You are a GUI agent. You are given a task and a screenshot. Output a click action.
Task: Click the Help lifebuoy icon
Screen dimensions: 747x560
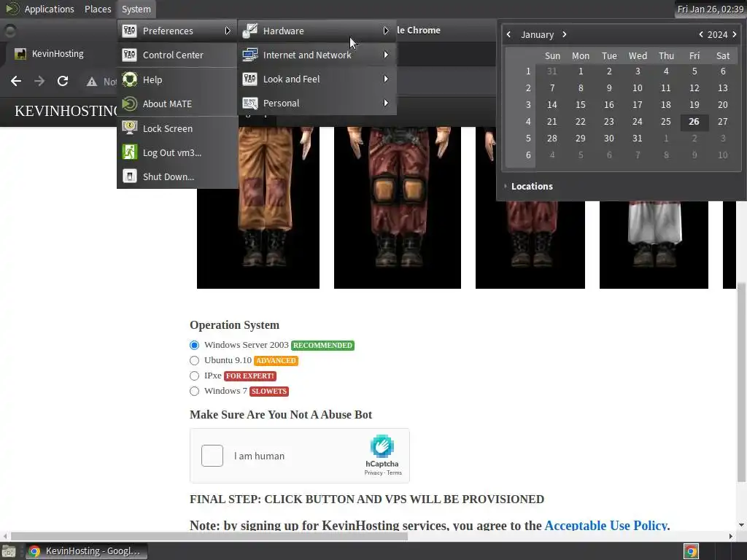click(130, 79)
